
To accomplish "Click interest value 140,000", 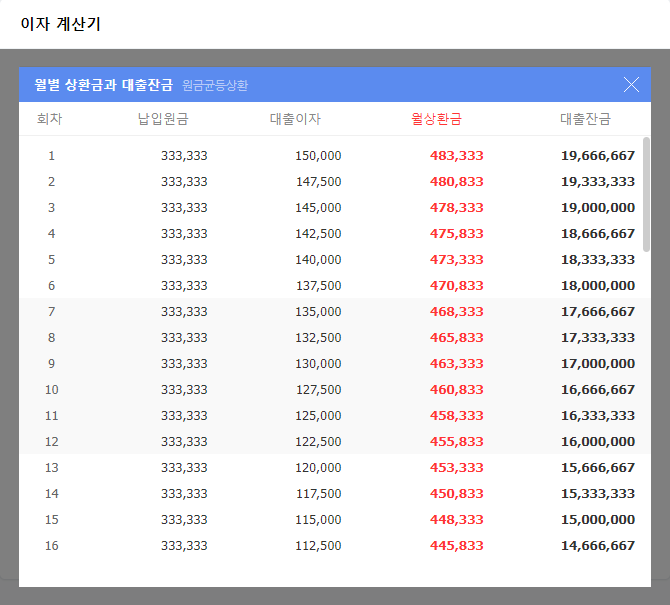I will point(318,260).
